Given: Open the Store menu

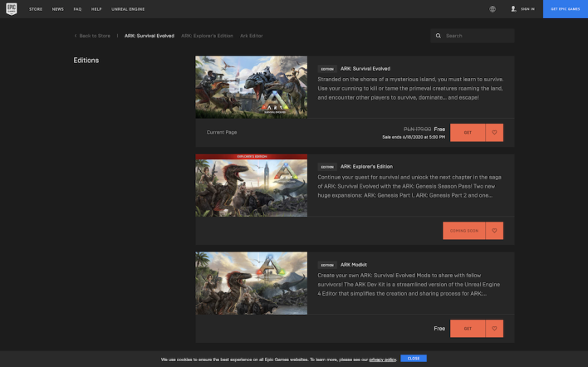Looking at the screenshot, I should (36, 9).
